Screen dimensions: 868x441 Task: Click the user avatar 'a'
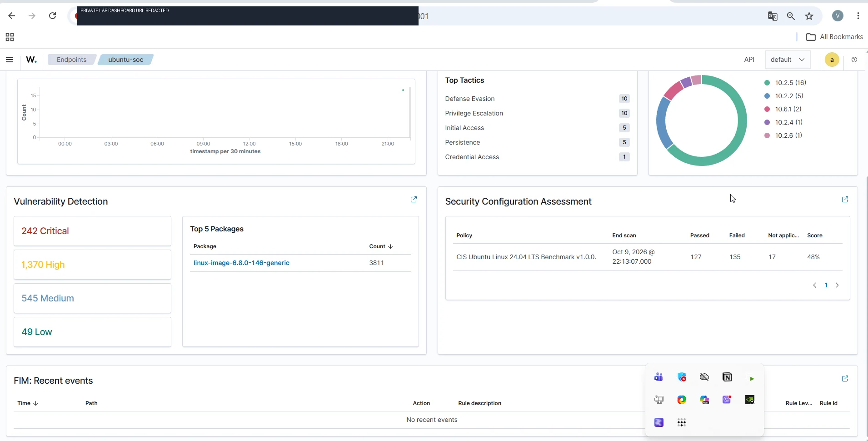coord(832,60)
